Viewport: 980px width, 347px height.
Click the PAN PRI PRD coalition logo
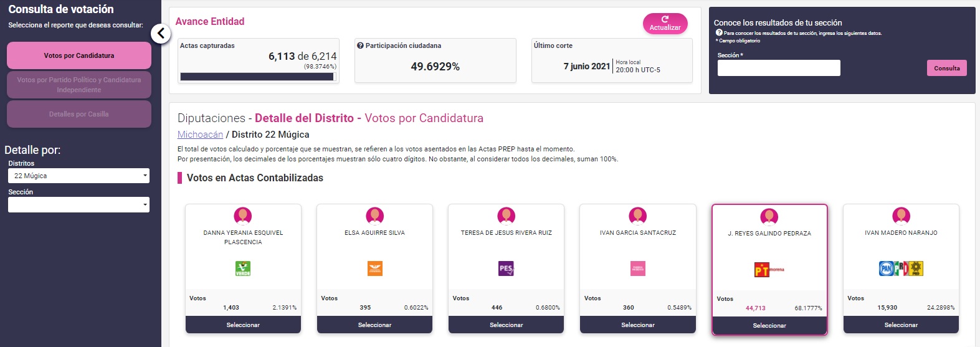click(901, 269)
